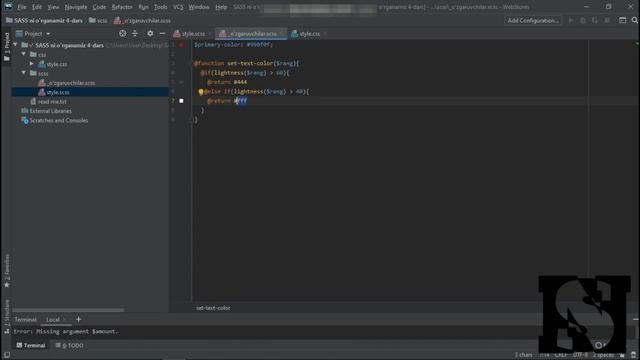Expand the style.css tree node arrow

(x=32, y=64)
